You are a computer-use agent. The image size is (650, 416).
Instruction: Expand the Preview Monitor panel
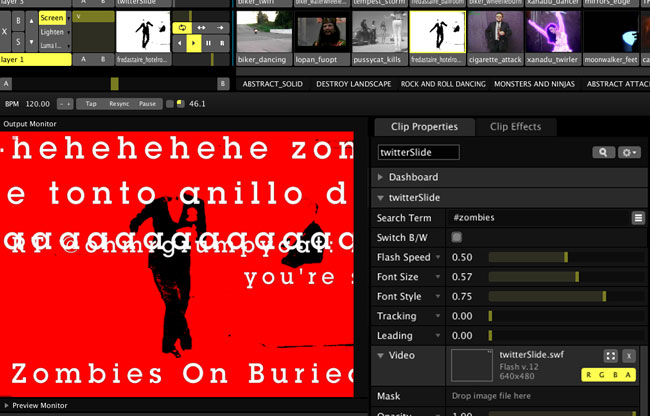tap(6, 406)
